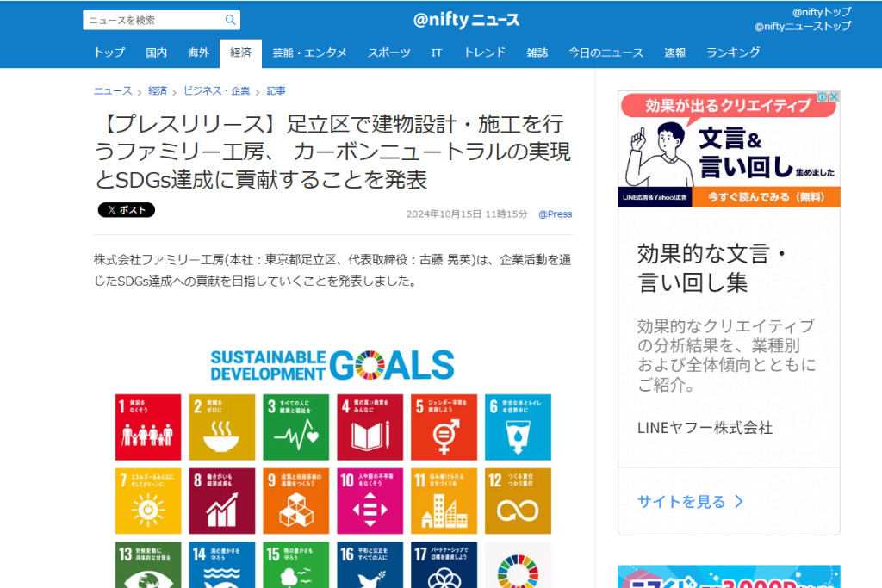Viewport: 882px width, 588px height.
Task: Click SDG goal 10 reduced inequalities icon
Action: pos(370,501)
